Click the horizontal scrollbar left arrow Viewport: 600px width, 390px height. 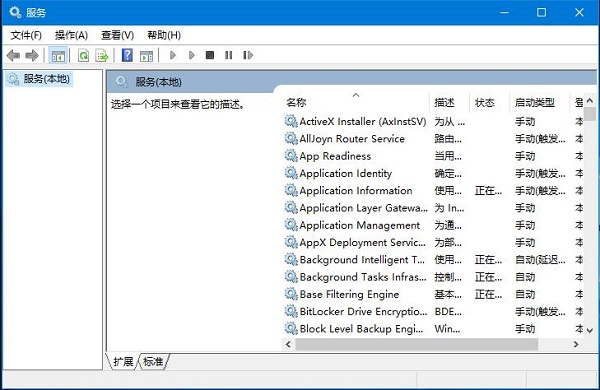point(289,344)
